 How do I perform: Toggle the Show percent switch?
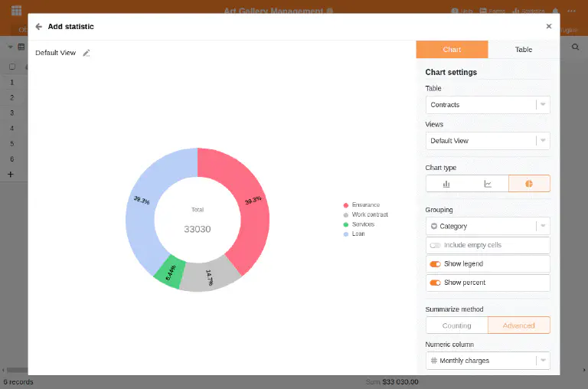coord(435,283)
